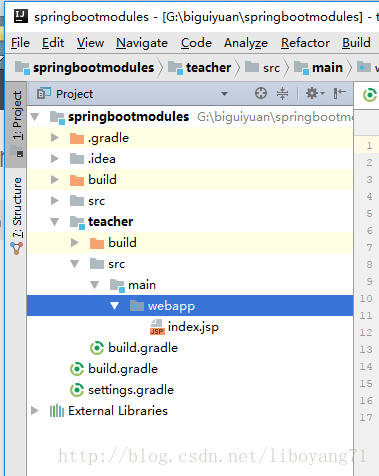Click the orange .gradle folder icon

click(77, 138)
